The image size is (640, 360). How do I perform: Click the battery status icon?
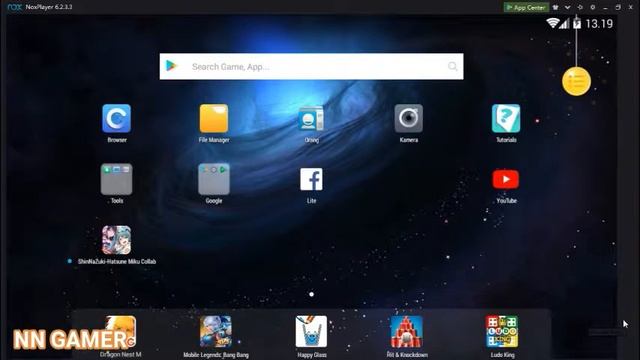[x=577, y=24]
